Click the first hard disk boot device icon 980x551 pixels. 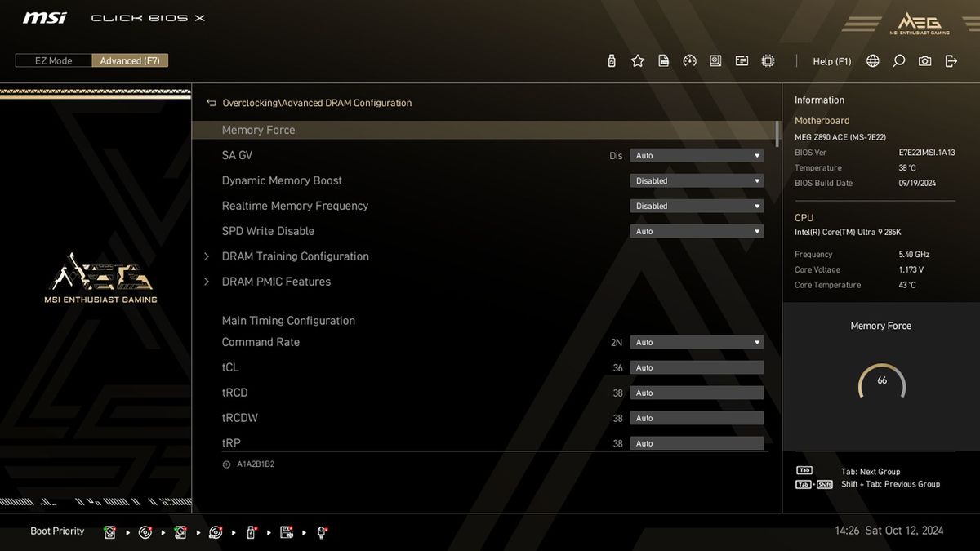(x=109, y=532)
